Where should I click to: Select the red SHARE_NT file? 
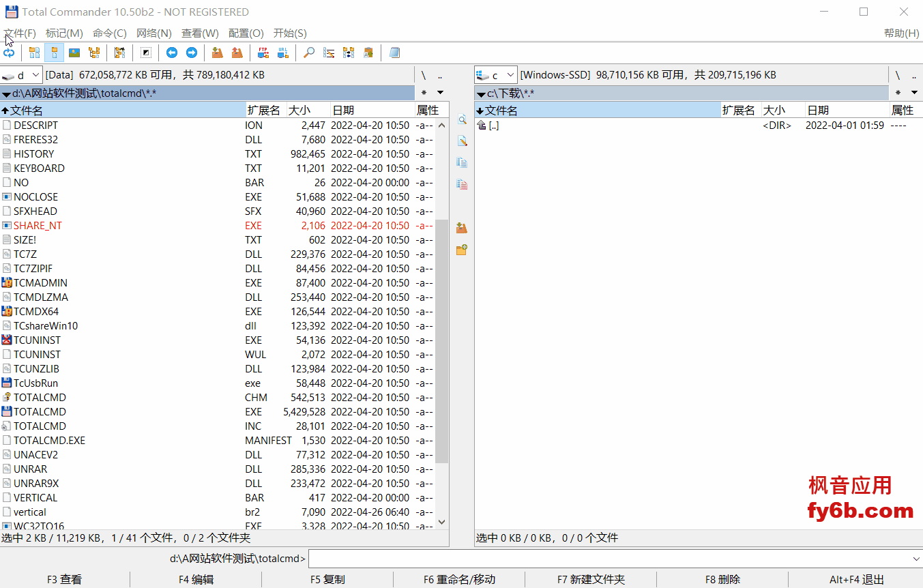pos(218,226)
